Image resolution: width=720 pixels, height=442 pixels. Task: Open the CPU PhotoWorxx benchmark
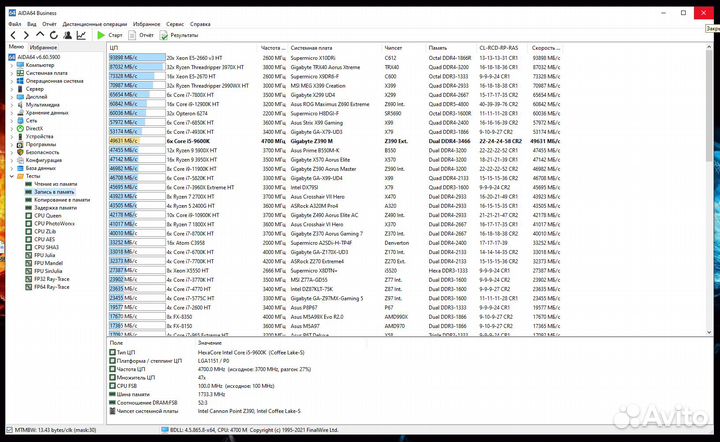point(54,224)
